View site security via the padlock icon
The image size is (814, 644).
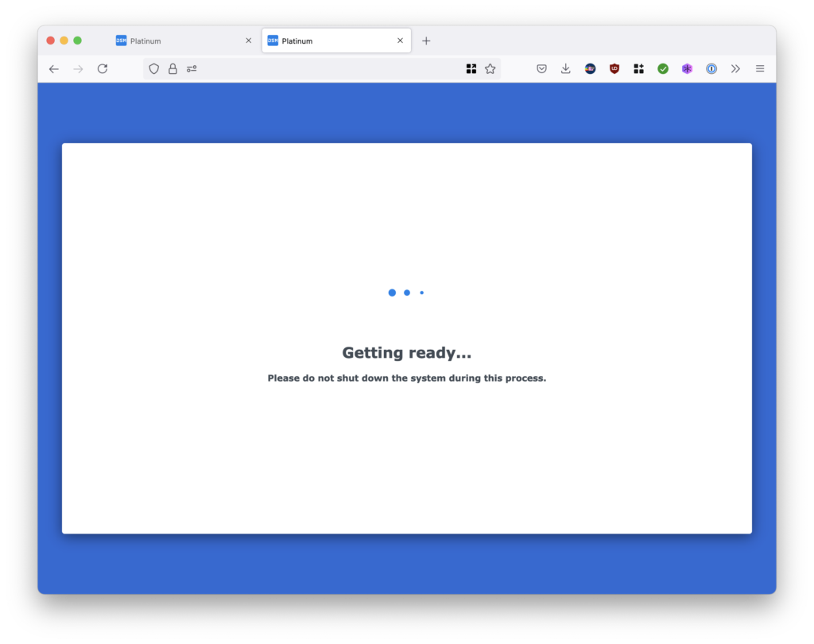tap(172, 68)
